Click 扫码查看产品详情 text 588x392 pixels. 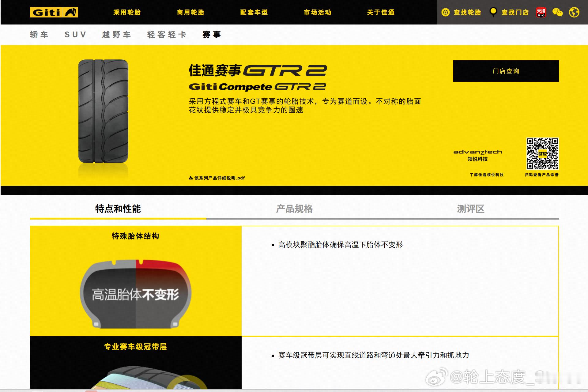point(542,175)
